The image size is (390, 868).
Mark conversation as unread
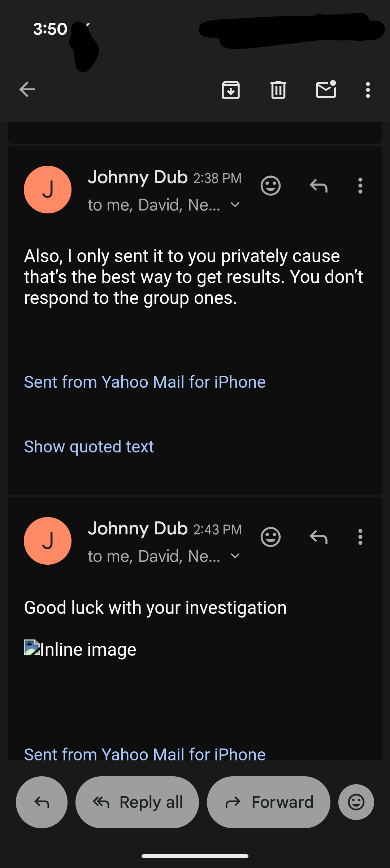[326, 90]
